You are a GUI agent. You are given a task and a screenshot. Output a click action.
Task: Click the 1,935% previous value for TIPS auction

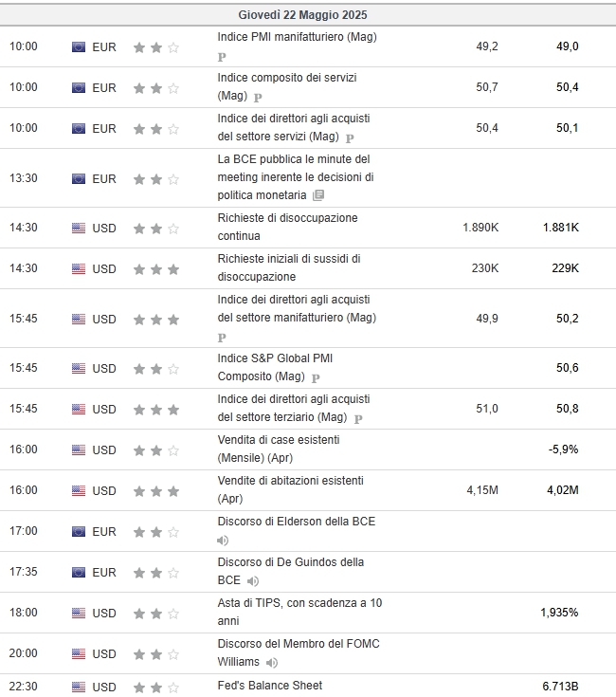559,613
